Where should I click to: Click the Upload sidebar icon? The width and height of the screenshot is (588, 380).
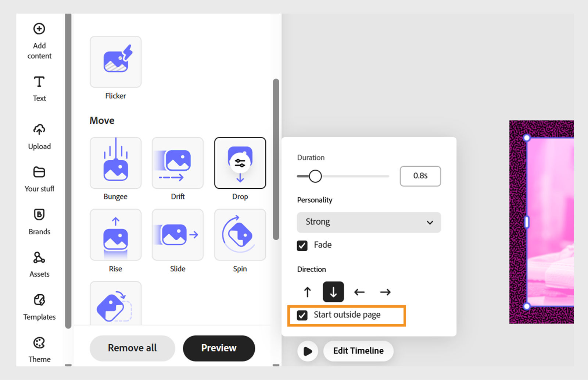tap(39, 136)
